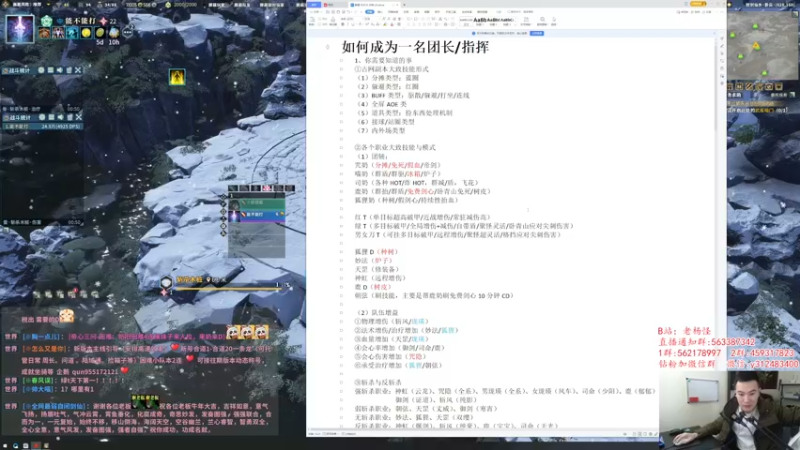The height and width of the screenshot is (450, 800).
Task: Collapse the heading 如何成为一名团长/指挥
Action: point(328,47)
